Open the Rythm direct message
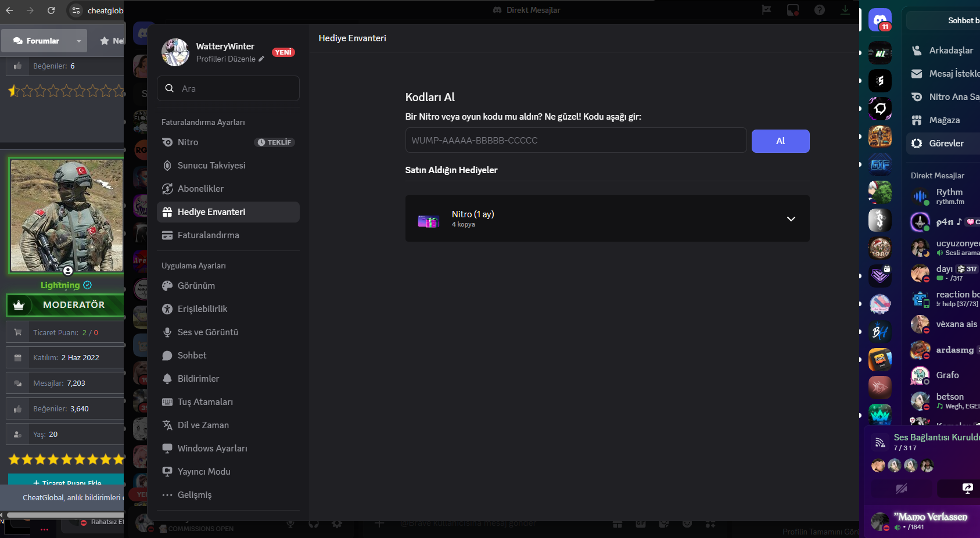 pyautogui.click(x=943, y=196)
